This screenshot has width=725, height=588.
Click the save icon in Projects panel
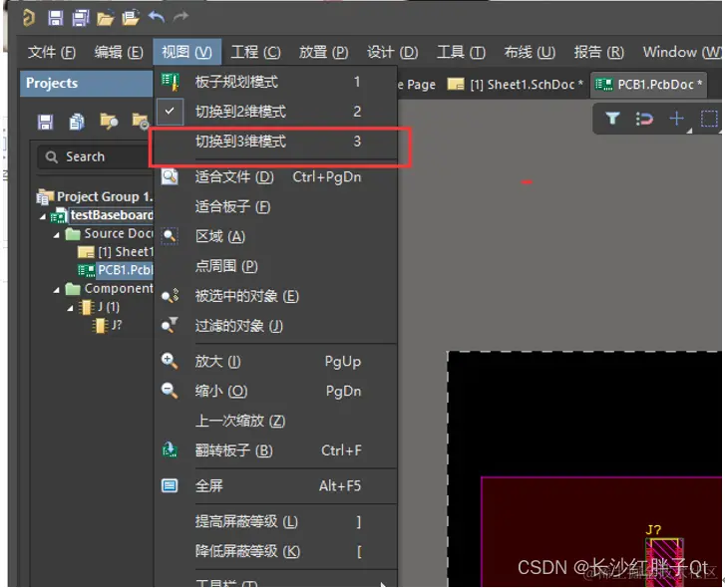[45, 122]
